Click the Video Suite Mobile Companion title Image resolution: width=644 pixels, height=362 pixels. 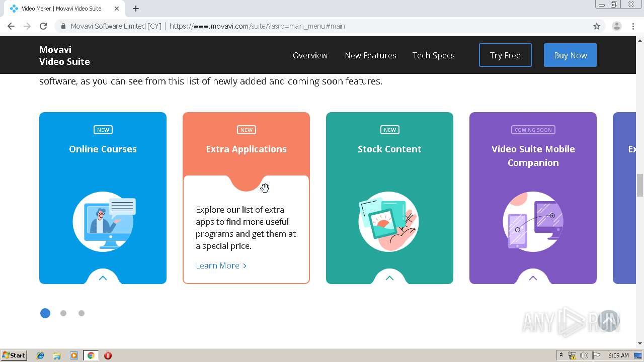tap(533, 156)
